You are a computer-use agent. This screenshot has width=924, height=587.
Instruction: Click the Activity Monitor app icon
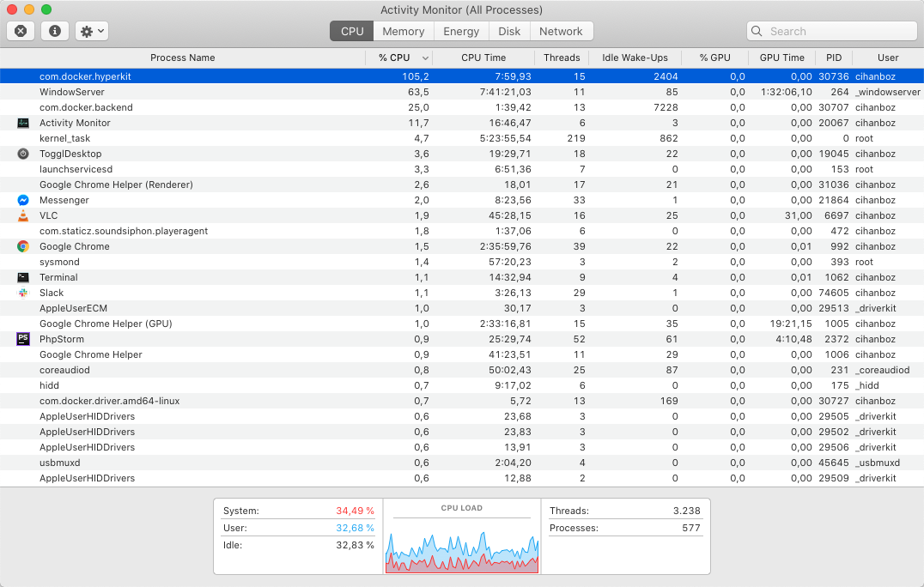pos(23,123)
